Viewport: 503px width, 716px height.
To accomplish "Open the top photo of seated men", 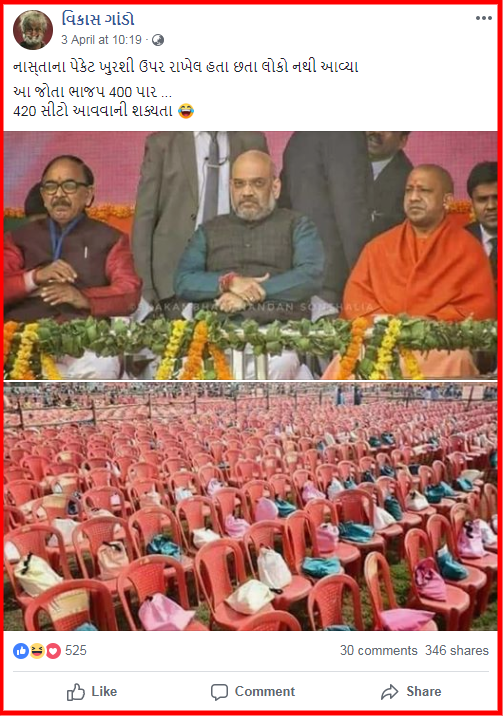I will (x=251, y=255).
